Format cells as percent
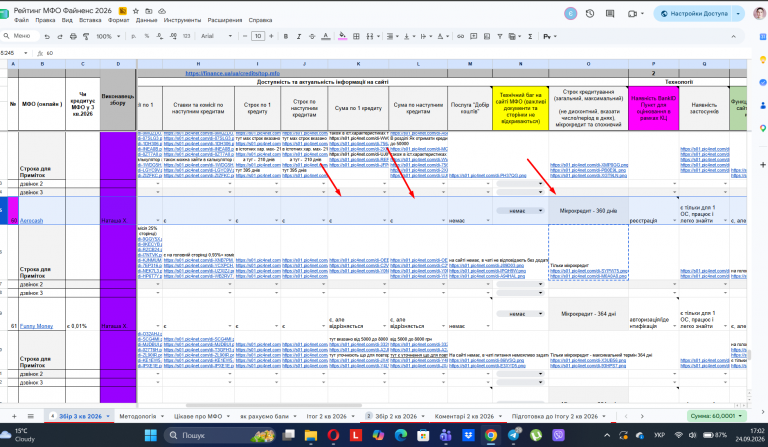The image size is (768, 447). 147,36
